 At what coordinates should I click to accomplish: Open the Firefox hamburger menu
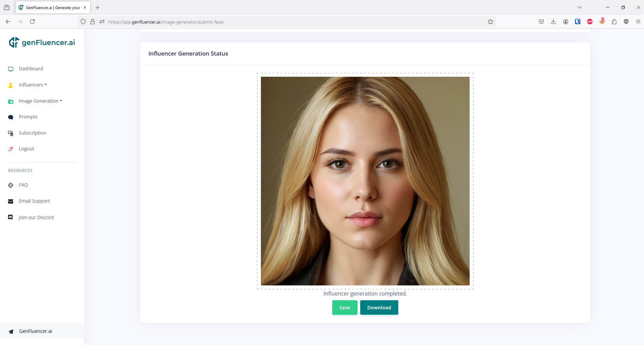(638, 22)
